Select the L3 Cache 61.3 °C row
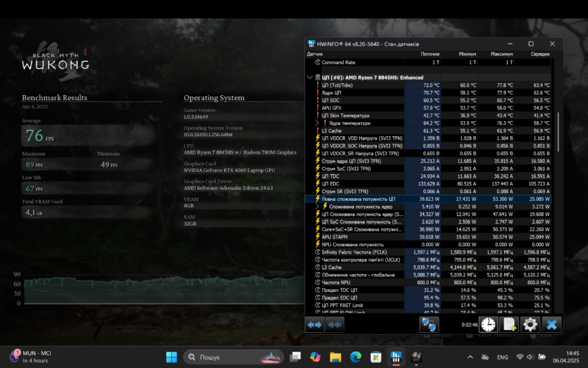The height and width of the screenshot is (368, 588). tap(428, 130)
